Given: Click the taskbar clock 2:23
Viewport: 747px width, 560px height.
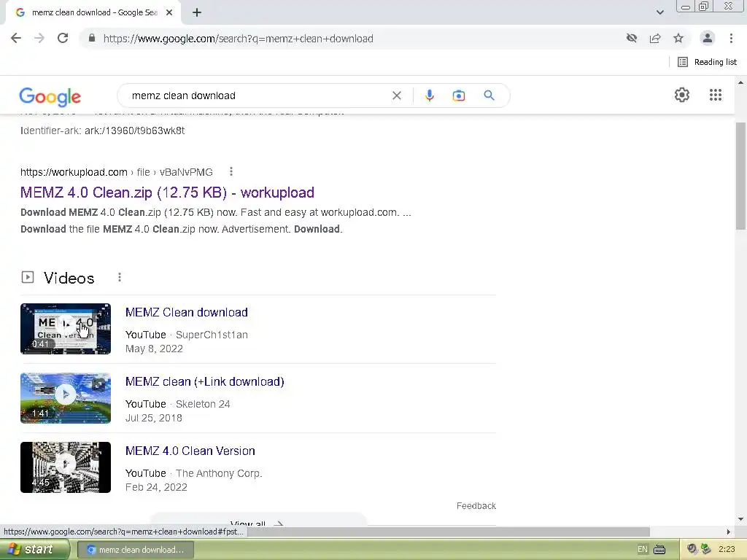Looking at the screenshot, I should [727, 549].
